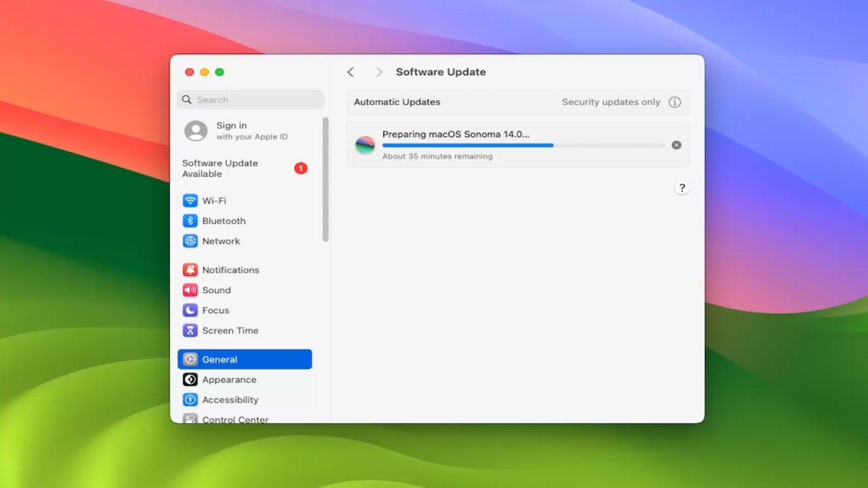Viewport: 868px width, 488px height.
Task: Click the update progress bar
Action: (x=524, y=145)
